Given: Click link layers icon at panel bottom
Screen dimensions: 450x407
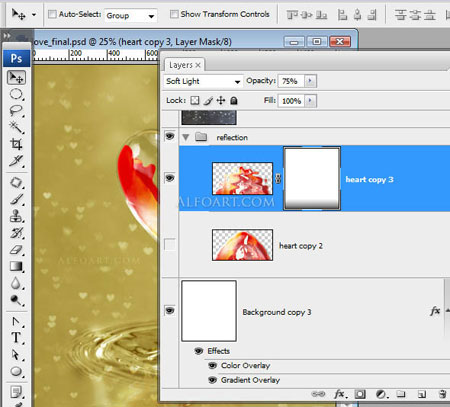Looking at the screenshot, I should (x=318, y=394).
